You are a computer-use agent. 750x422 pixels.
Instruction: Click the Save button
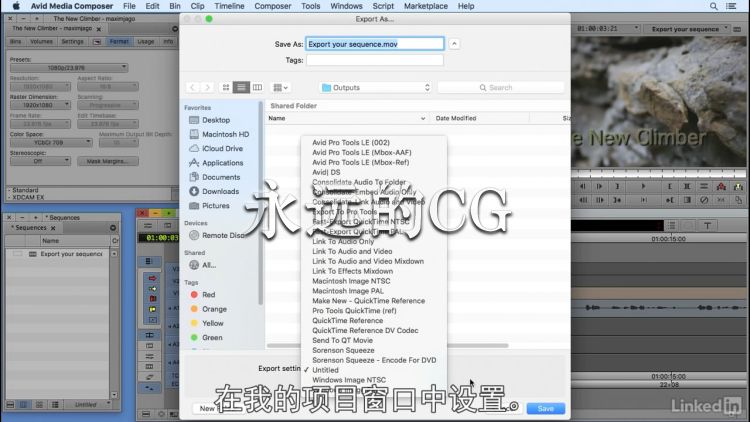[x=546, y=409]
